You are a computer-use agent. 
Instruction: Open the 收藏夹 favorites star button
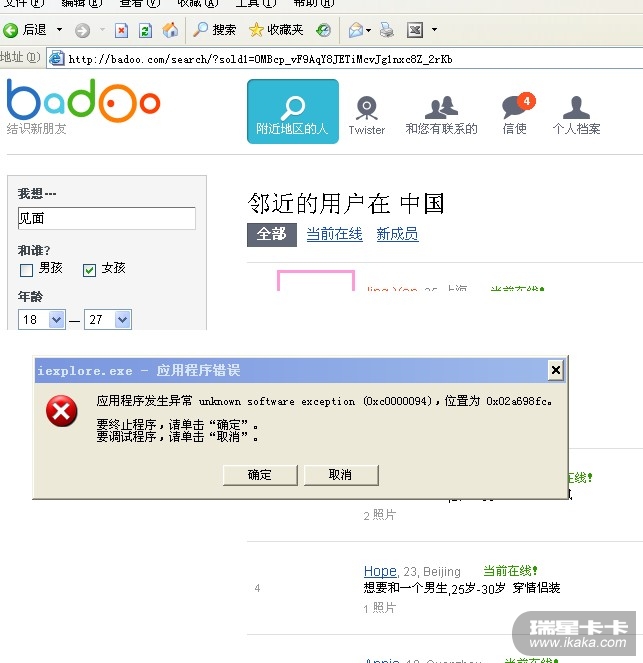(x=276, y=30)
